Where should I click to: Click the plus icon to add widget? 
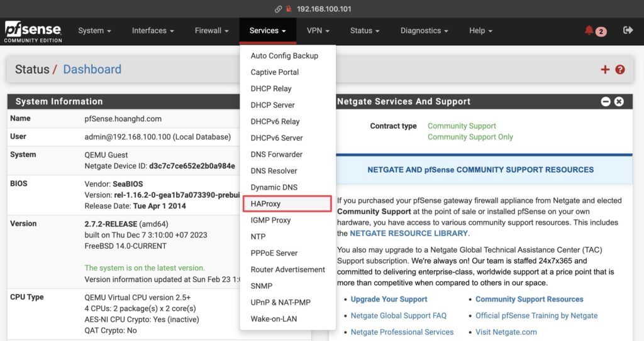[605, 69]
